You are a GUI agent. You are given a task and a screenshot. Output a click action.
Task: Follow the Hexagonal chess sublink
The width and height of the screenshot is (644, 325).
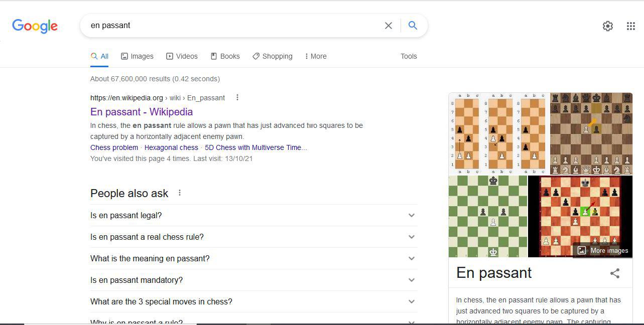tap(171, 147)
